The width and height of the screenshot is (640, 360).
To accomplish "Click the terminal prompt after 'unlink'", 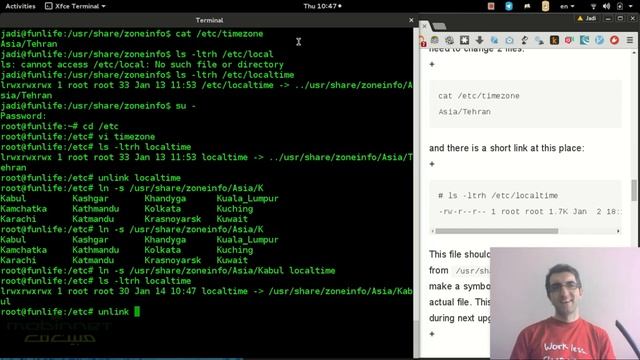I will point(137,312).
